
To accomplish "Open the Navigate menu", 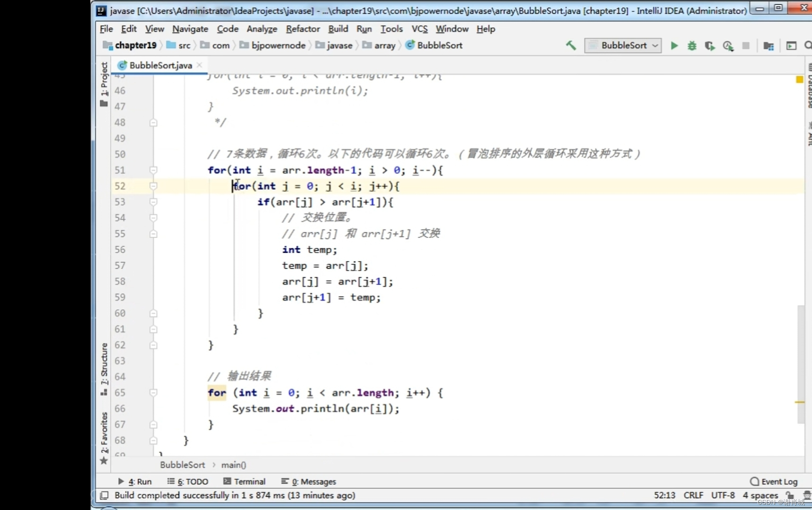I will (x=190, y=29).
